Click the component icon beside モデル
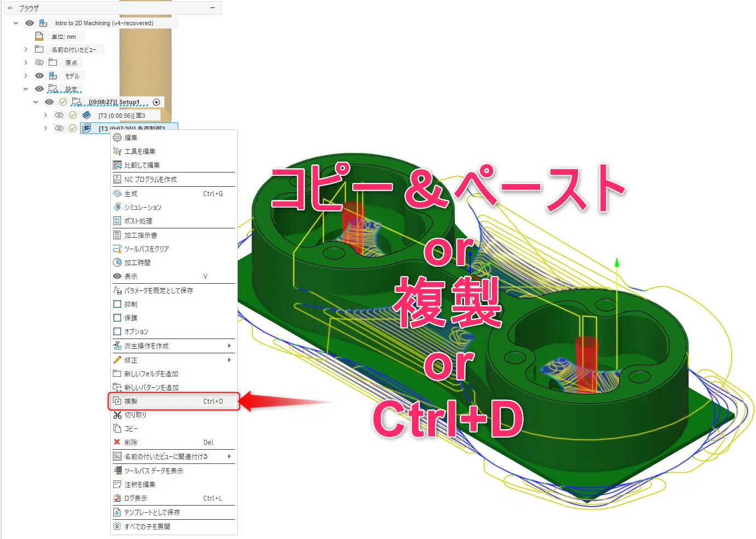The height and width of the screenshot is (539, 756). (53, 76)
